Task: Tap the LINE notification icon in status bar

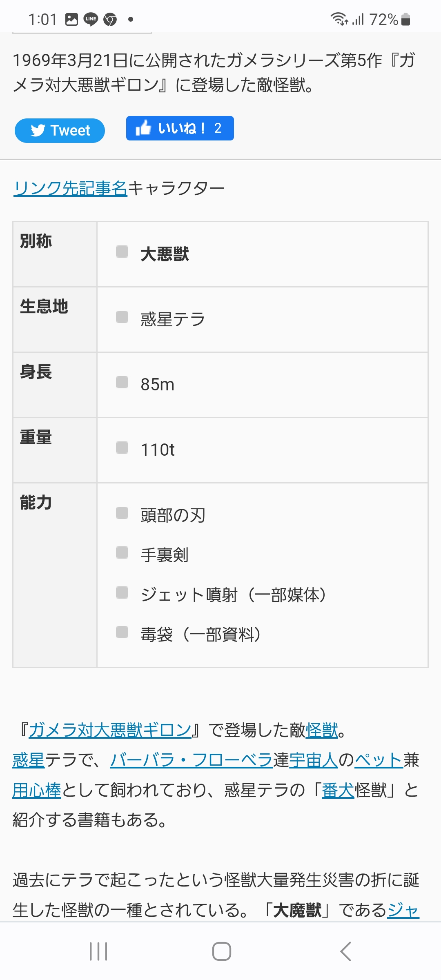Action: [x=91, y=19]
